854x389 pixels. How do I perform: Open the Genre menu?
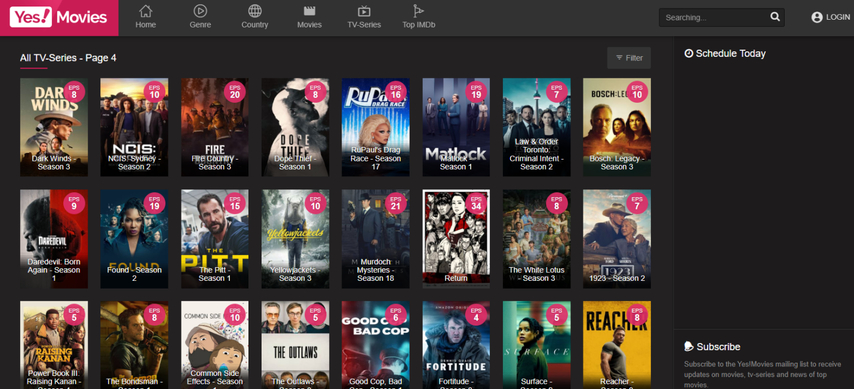point(200,17)
